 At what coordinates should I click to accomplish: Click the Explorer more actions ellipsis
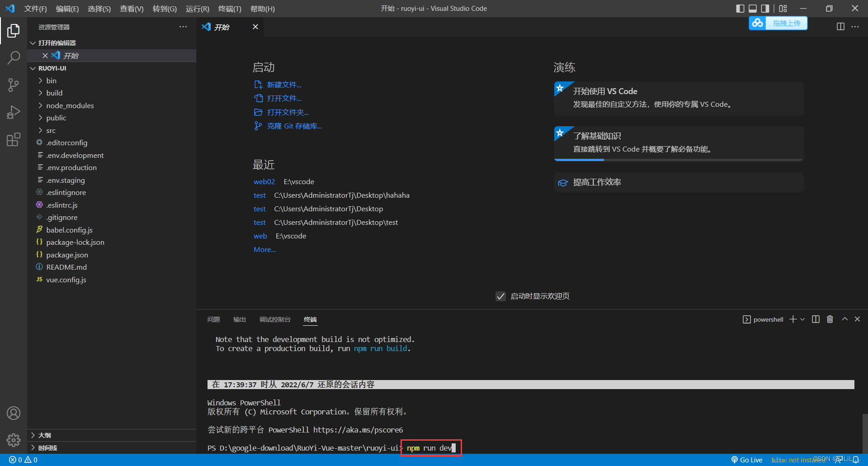pyautogui.click(x=183, y=27)
